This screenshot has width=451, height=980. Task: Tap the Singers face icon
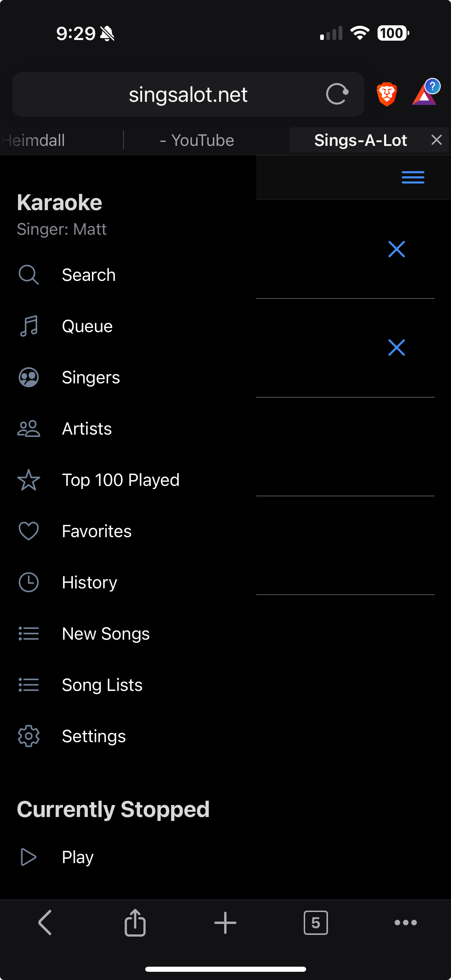(28, 377)
